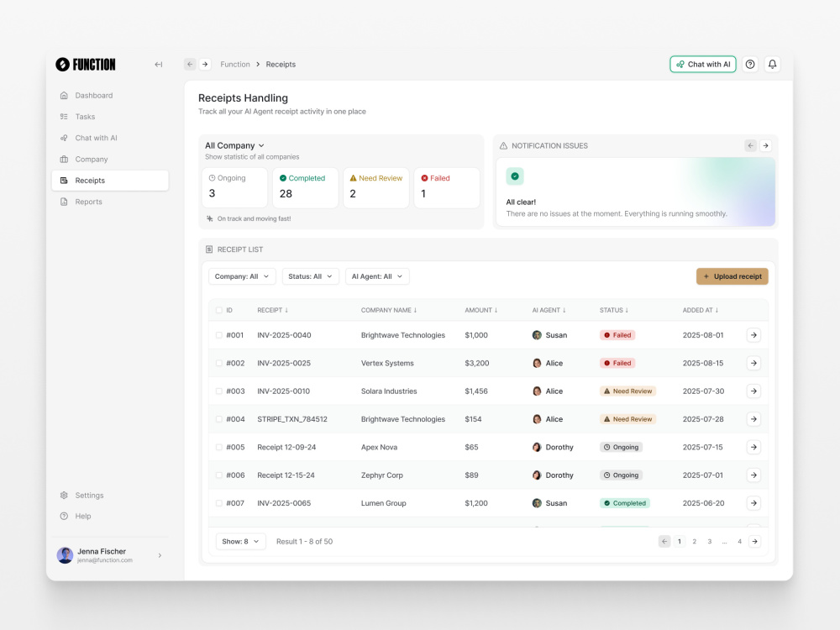
Task: Check the box for receipt #002
Action: point(218,363)
